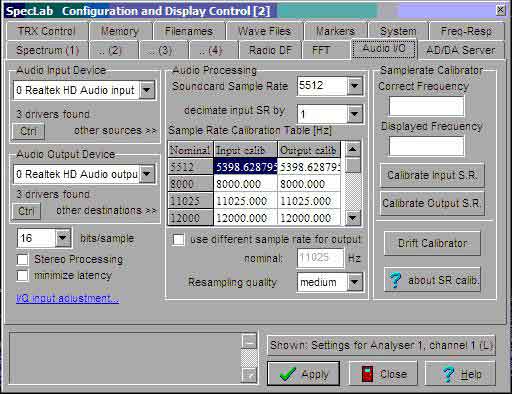The width and height of the screenshot is (512, 394).
Task: Click the calibration table scrollbar thumb
Action: (x=353, y=165)
